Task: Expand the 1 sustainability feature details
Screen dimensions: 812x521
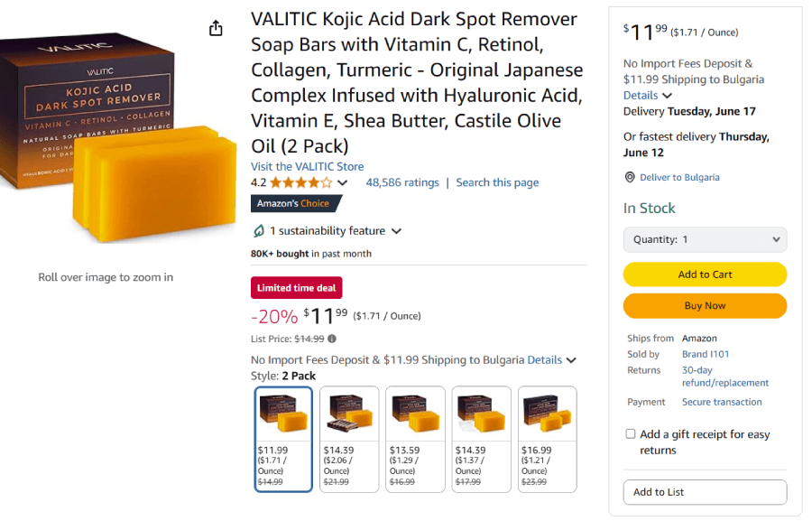Action: pos(396,231)
